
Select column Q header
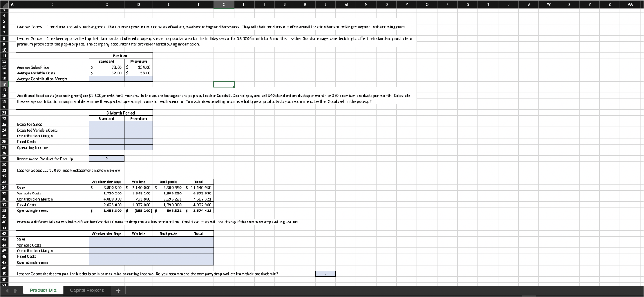coord(427,4)
